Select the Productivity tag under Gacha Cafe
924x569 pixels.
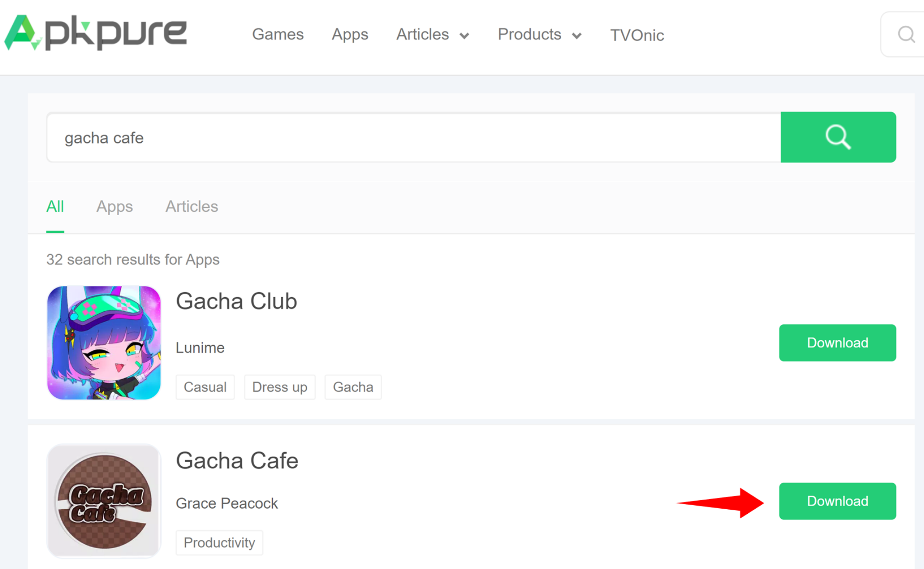click(x=219, y=542)
